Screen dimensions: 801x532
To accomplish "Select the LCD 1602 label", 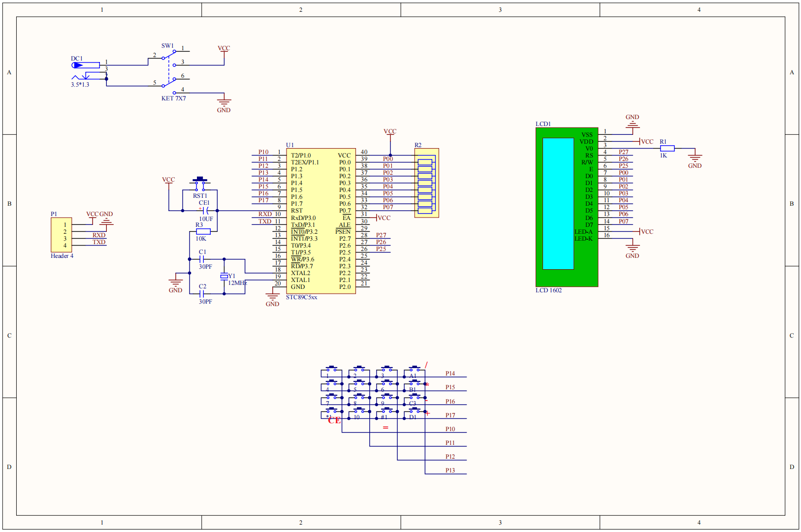I will (x=548, y=290).
